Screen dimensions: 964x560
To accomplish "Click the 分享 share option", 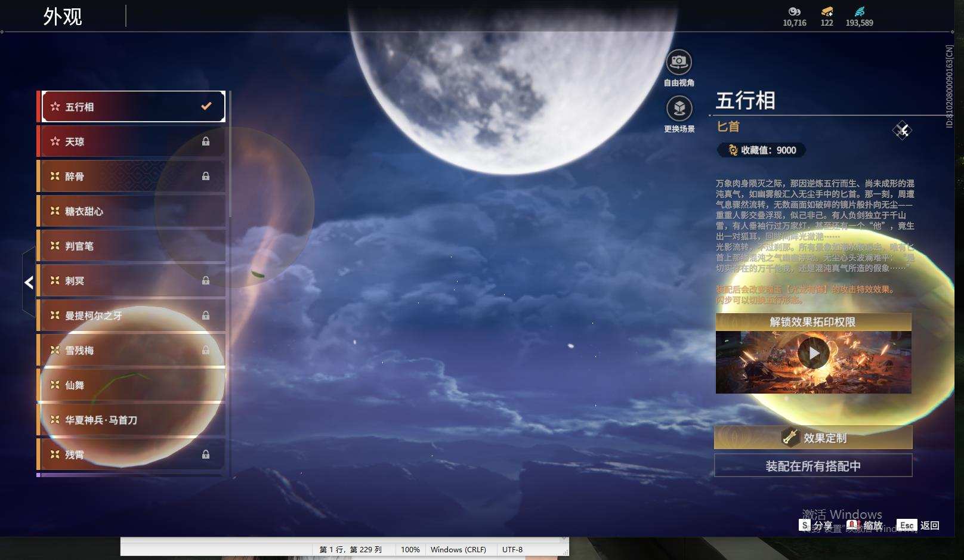I will click(x=815, y=525).
